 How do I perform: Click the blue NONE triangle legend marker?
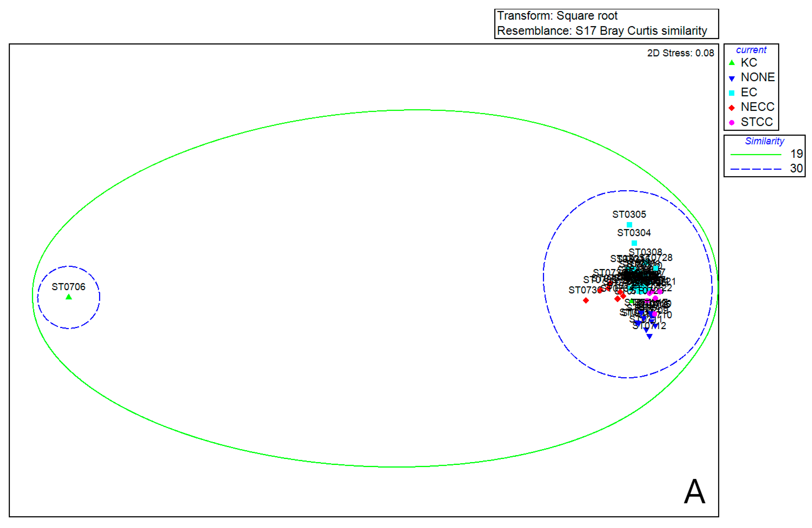pos(732,79)
